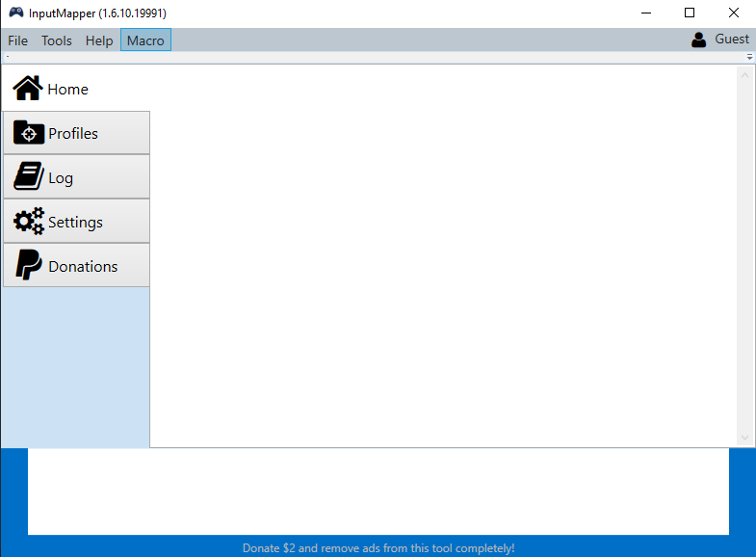Open Profiles via its label

(73, 134)
